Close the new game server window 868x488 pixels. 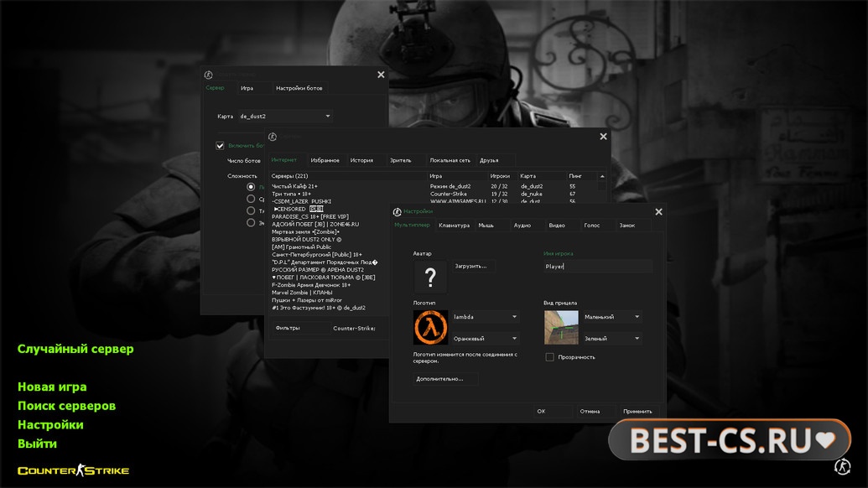click(381, 74)
